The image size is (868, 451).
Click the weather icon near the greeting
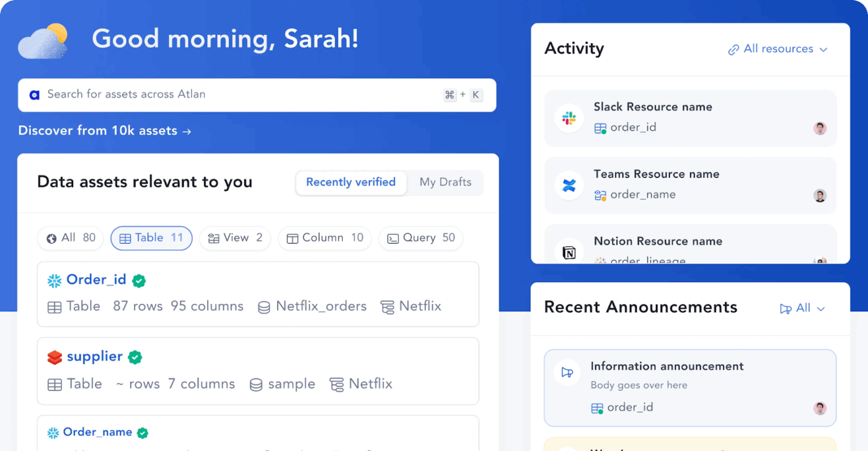tap(42, 39)
